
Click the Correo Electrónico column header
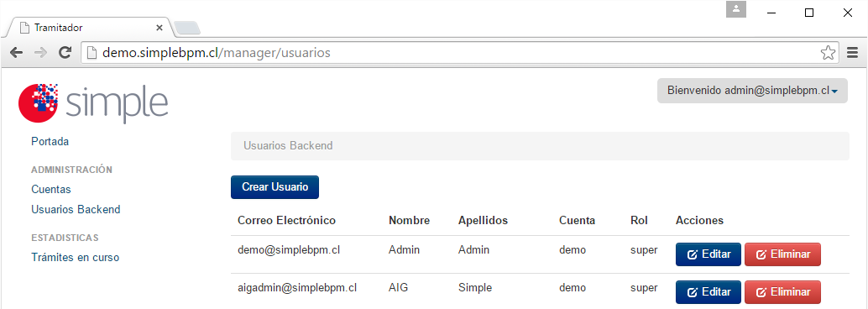[x=287, y=220]
